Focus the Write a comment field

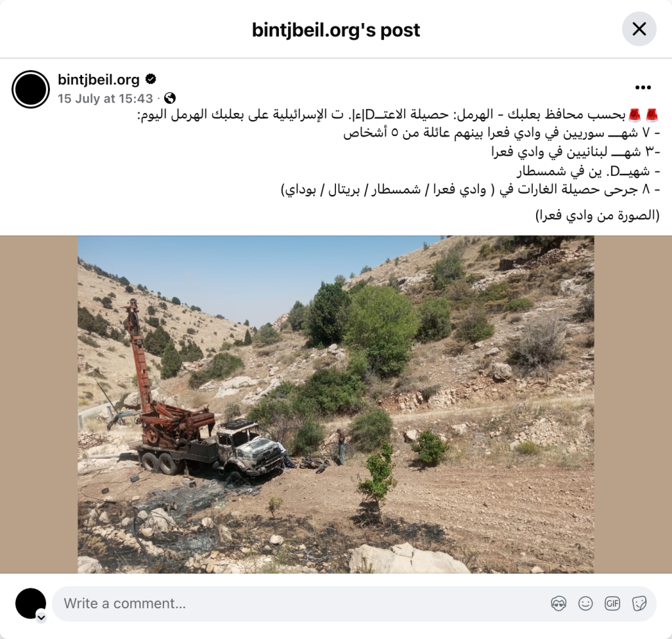coord(300,604)
